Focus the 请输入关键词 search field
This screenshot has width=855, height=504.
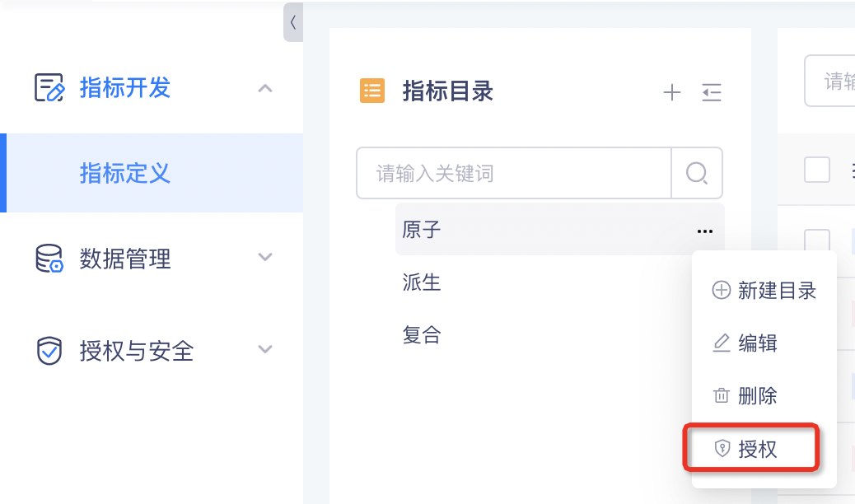point(514,173)
